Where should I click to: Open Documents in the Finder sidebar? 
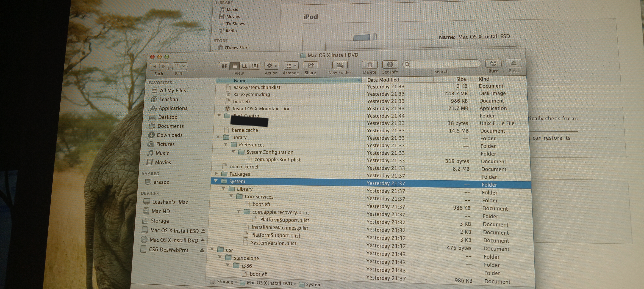[x=166, y=126]
